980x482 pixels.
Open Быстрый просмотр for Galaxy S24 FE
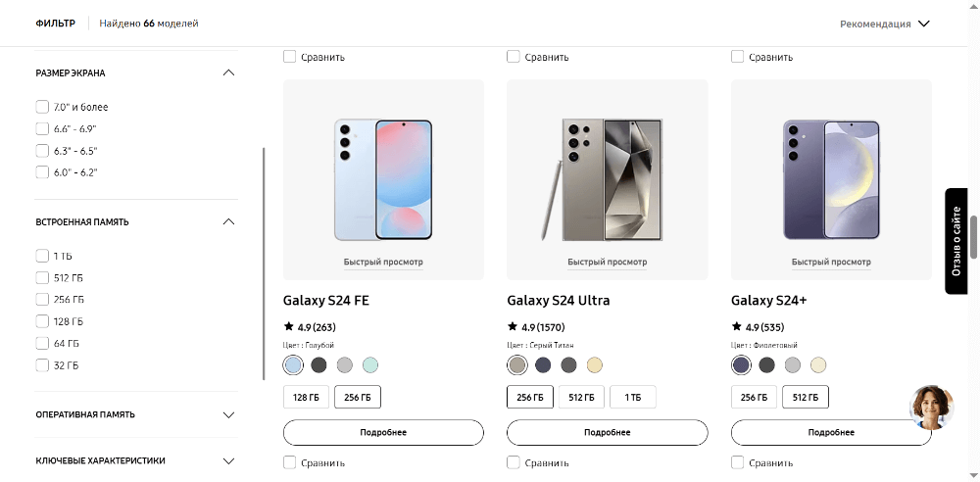tap(383, 262)
